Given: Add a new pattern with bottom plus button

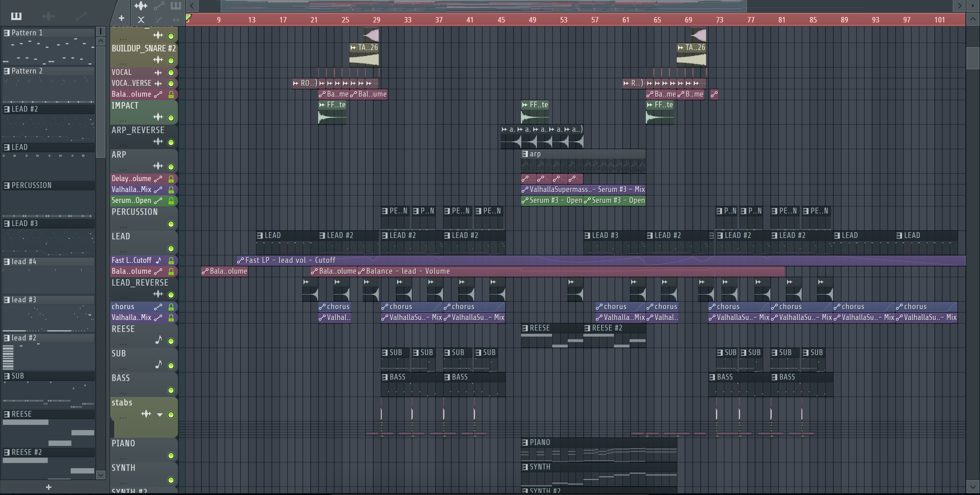Looking at the screenshot, I should coord(48,487).
